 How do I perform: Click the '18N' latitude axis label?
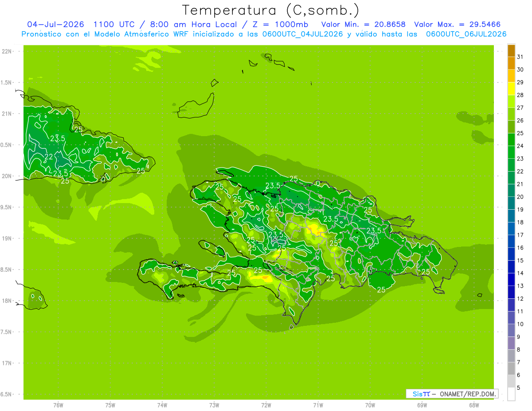pyautogui.click(x=6, y=301)
